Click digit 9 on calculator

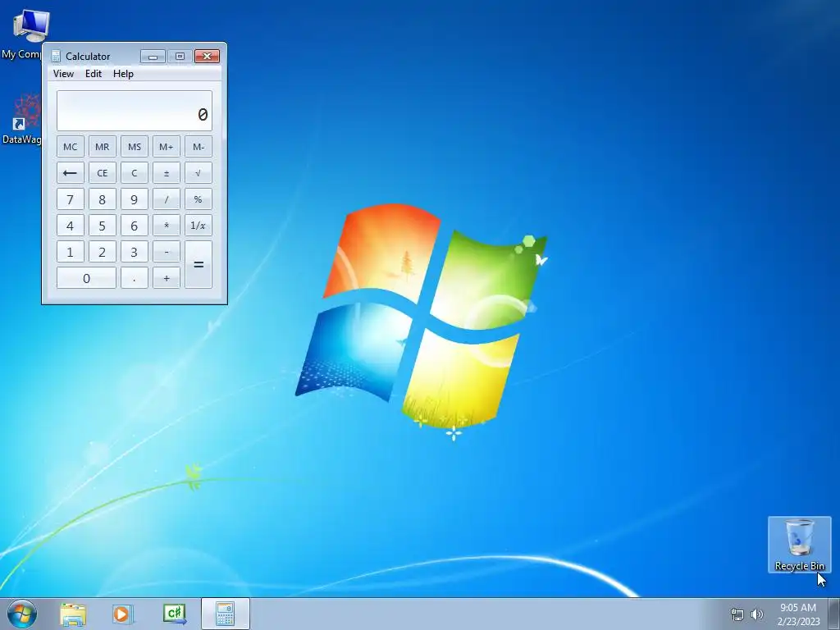click(135, 199)
